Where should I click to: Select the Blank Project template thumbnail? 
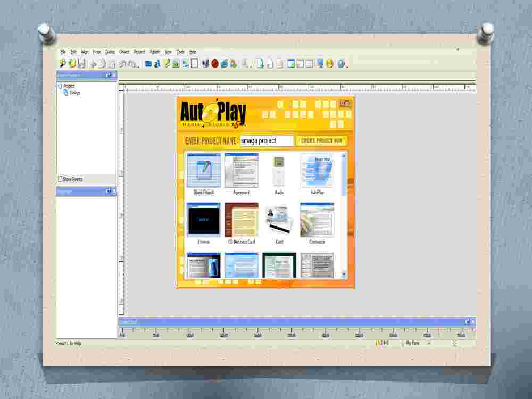pyautogui.click(x=204, y=171)
